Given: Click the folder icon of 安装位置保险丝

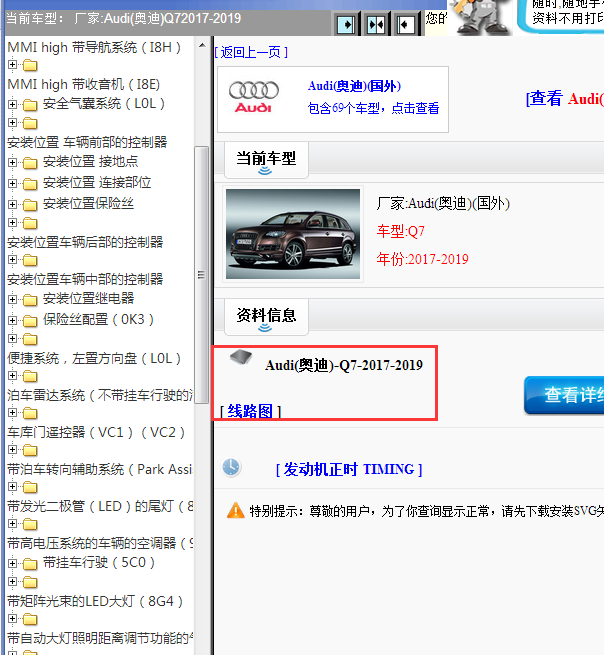Looking at the screenshot, I should click(x=30, y=205).
